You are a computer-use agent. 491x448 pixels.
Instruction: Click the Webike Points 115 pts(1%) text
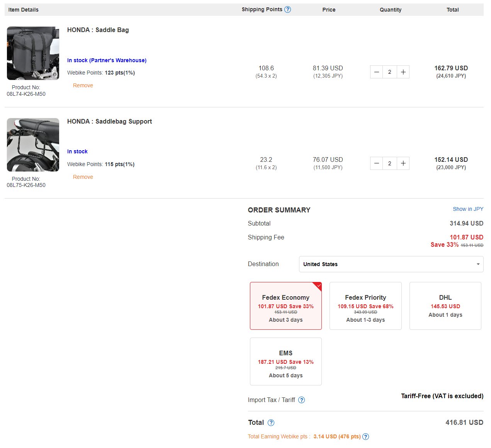[101, 164]
